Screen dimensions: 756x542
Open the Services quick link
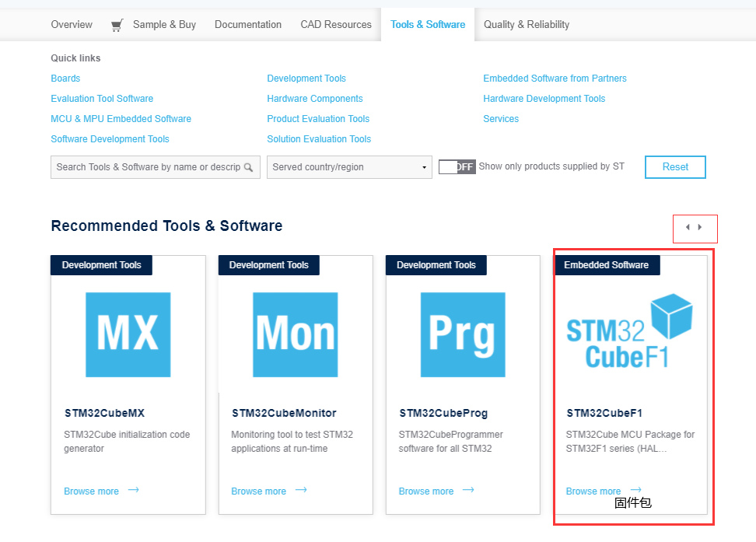tap(501, 119)
